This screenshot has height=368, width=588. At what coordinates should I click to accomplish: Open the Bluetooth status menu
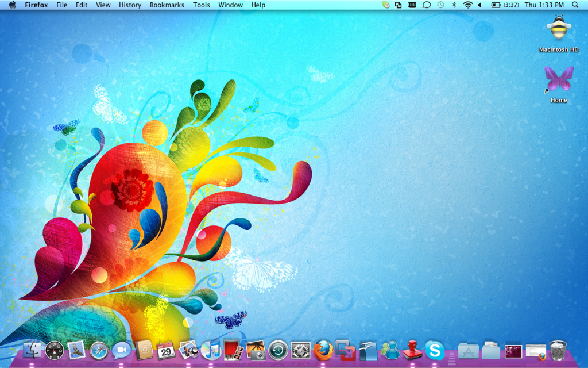(454, 5)
